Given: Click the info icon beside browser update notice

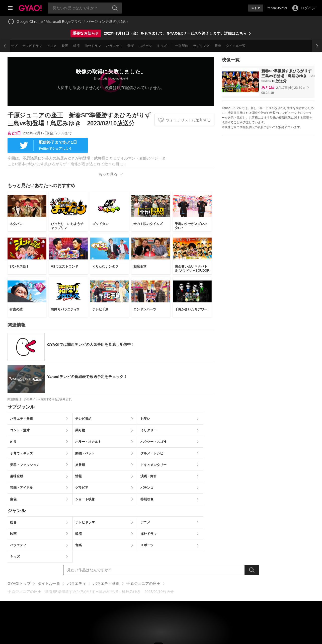Looking at the screenshot, I should tap(11, 22).
